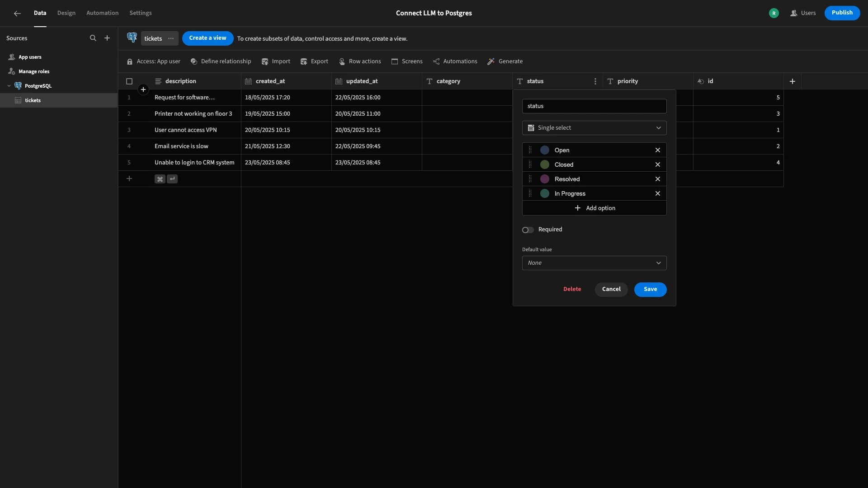Click the Create a view button
The image size is (868, 488).
208,38
